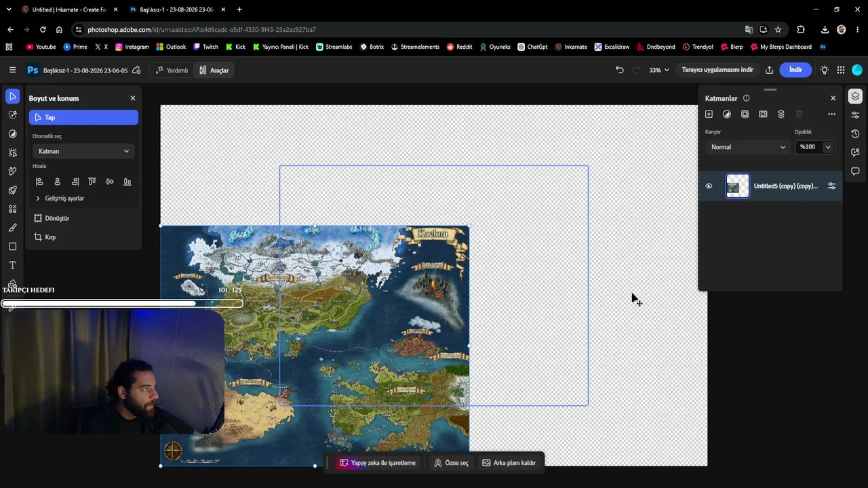
Task: Click the Dönüştür transform button
Action: tap(52, 218)
